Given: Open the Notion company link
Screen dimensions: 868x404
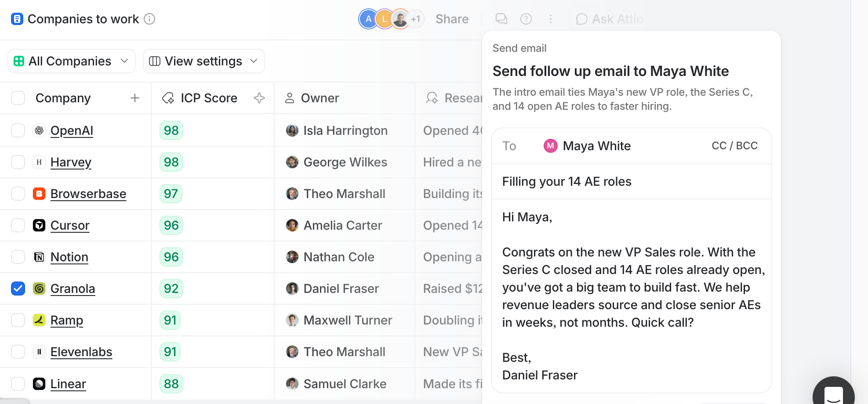Looking at the screenshot, I should (69, 257).
